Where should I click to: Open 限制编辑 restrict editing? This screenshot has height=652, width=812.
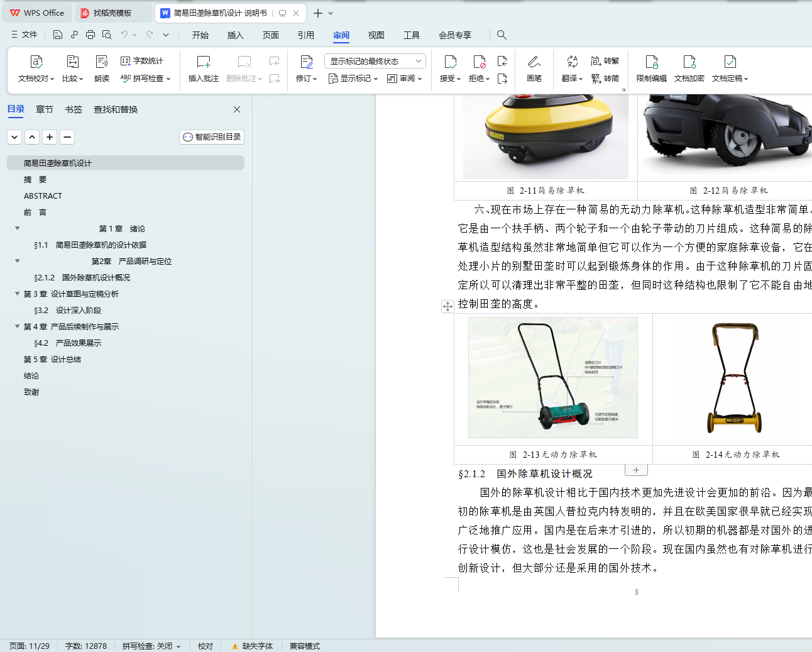coord(652,69)
